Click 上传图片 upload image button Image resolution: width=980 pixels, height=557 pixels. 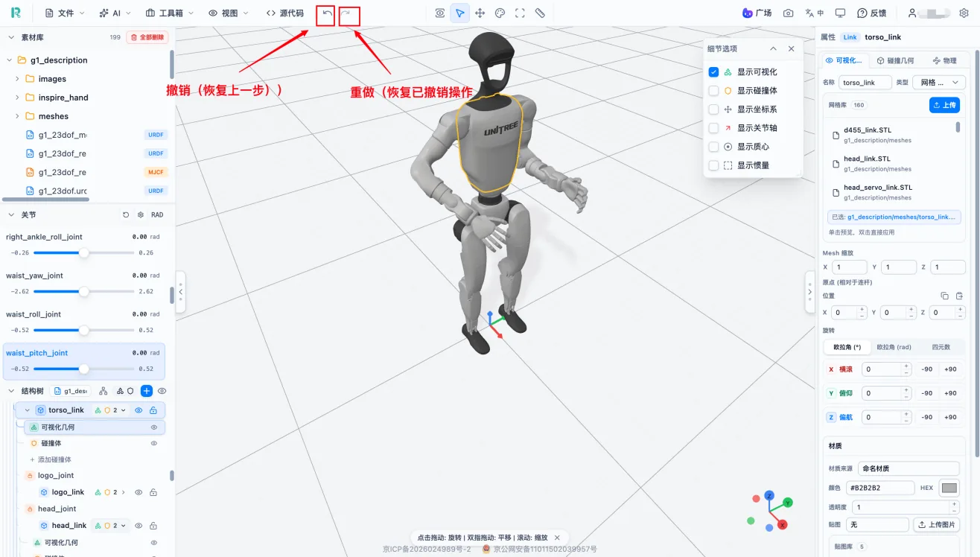[x=937, y=525]
